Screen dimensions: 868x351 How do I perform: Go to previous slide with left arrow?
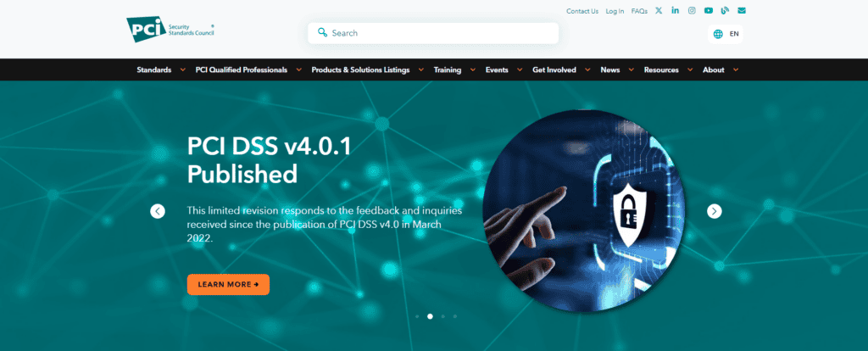(158, 211)
